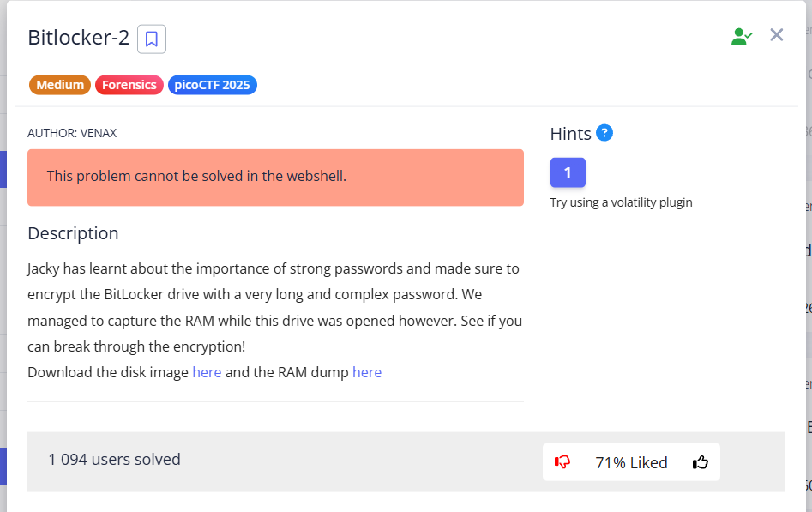812x512 pixels.
Task: Click the green solved-user status icon
Action: click(741, 36)
